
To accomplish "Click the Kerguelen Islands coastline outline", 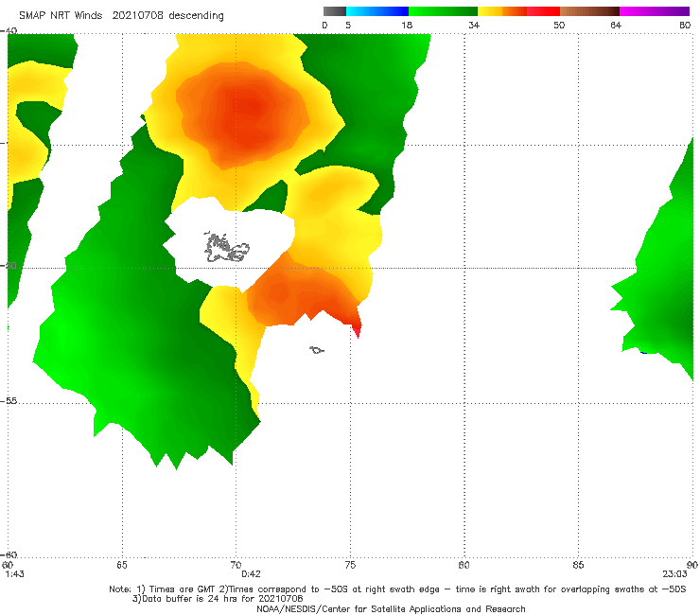I will coord(226,248).
